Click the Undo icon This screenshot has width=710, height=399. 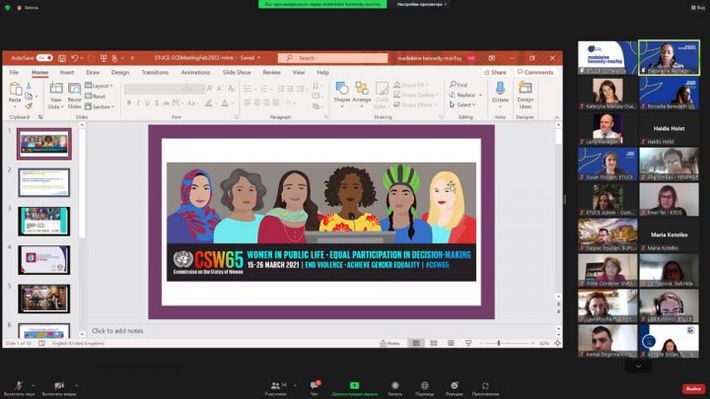pos(75,58)
